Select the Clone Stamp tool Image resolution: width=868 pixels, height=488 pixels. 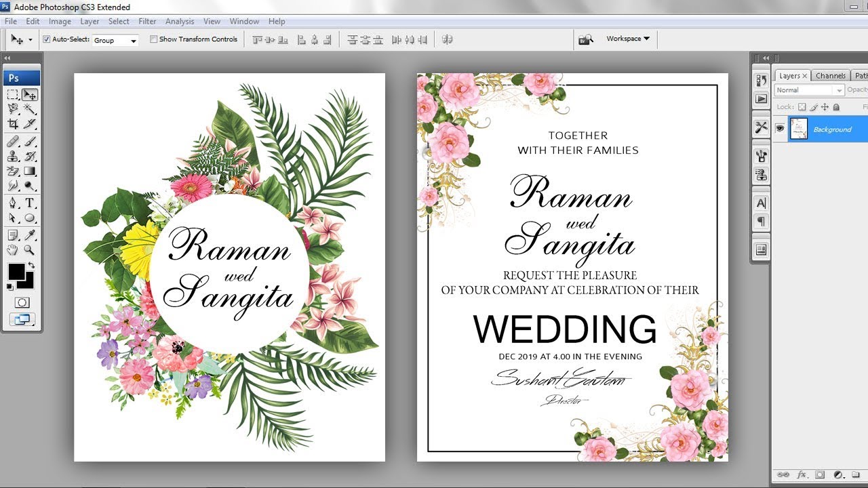click(13, 156)
